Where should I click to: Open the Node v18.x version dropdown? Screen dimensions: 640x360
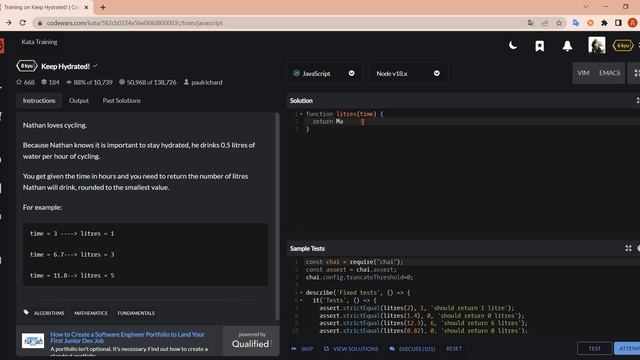pos(408,73)
